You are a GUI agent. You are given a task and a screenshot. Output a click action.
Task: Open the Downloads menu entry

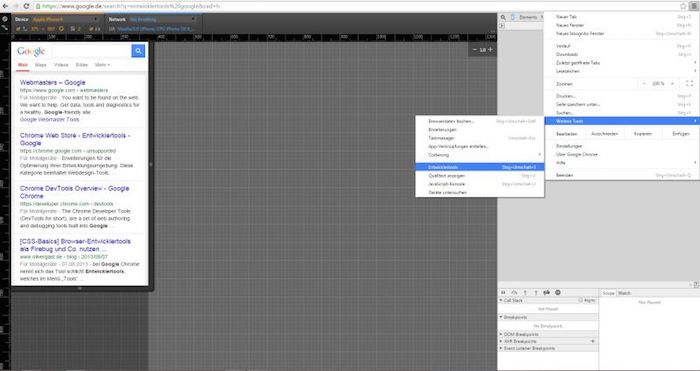coord(621,54)
